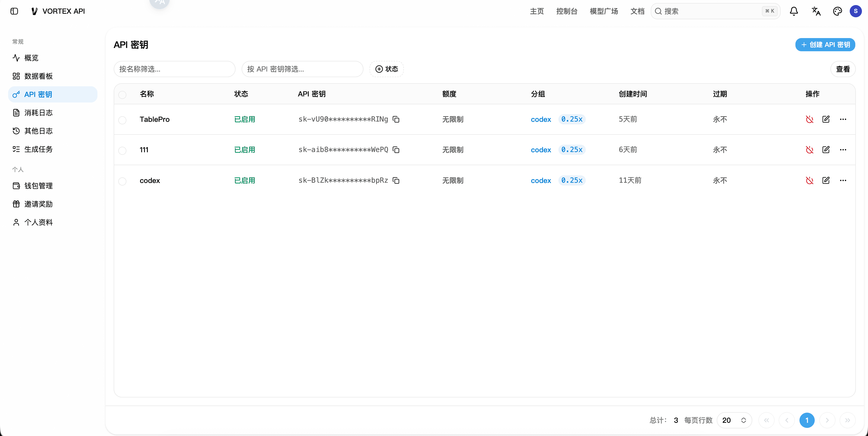The height and width of the screenshot is (436, 868).
Task: Click the 创建时间 column header
Action: pyautogui.click(x=633, y=94)
